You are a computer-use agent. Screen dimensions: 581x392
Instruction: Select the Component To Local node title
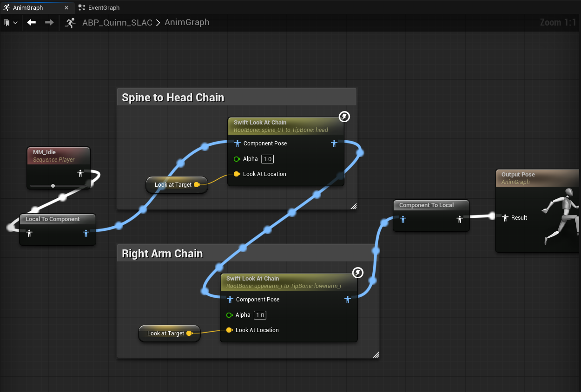426,205
